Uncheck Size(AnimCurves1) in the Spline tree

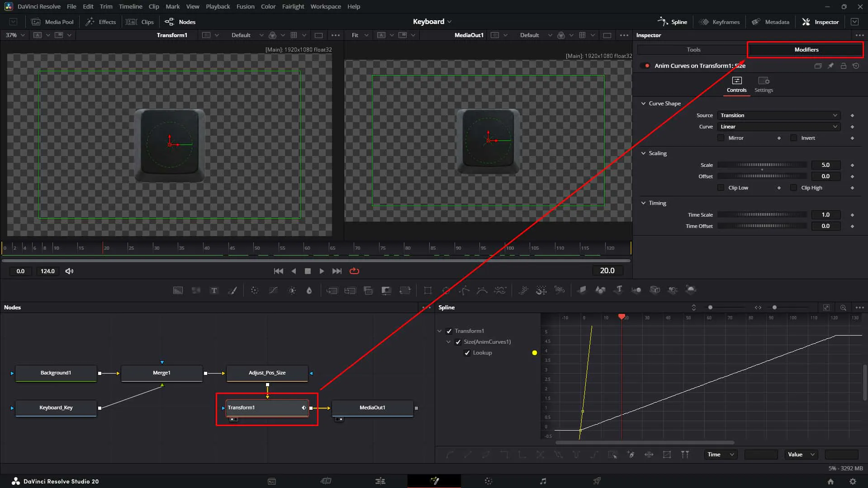458,342
